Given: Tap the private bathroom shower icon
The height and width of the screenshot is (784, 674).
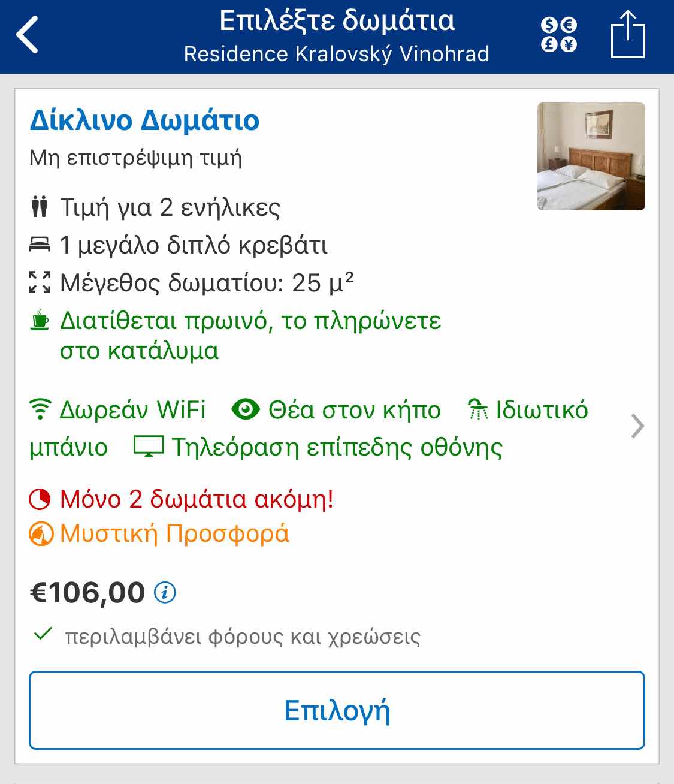Looking at the screenshot, I should click(x=478, y=410).
